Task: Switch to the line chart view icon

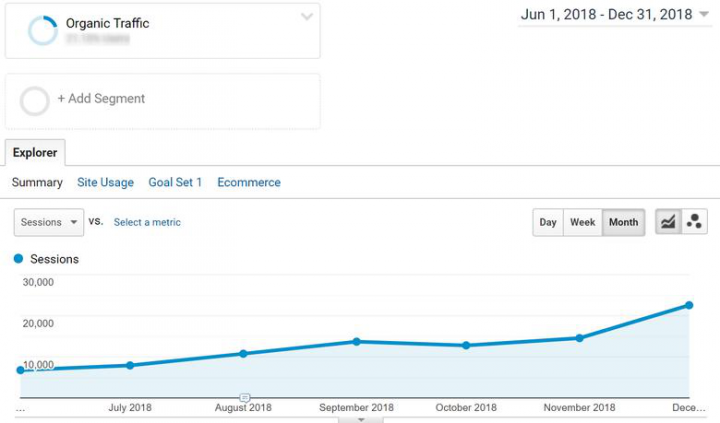Action: click(x=667, y=222)
